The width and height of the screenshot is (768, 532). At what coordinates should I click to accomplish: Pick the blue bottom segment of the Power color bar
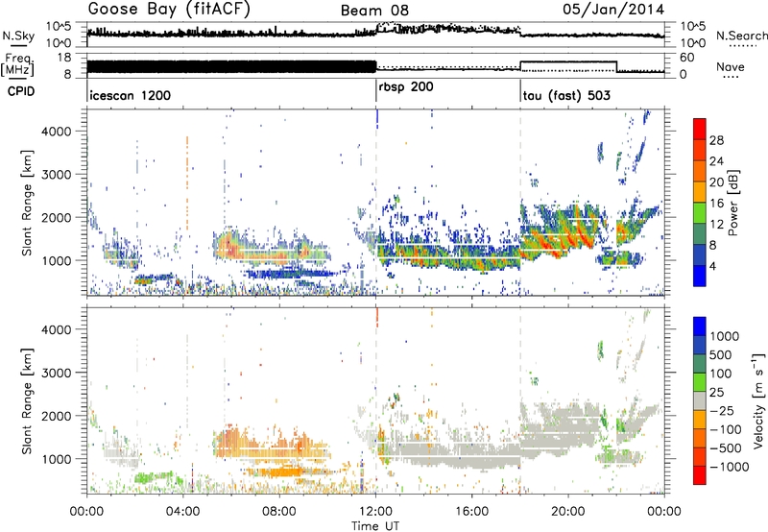pyautogui.click(x=700, y=276)
